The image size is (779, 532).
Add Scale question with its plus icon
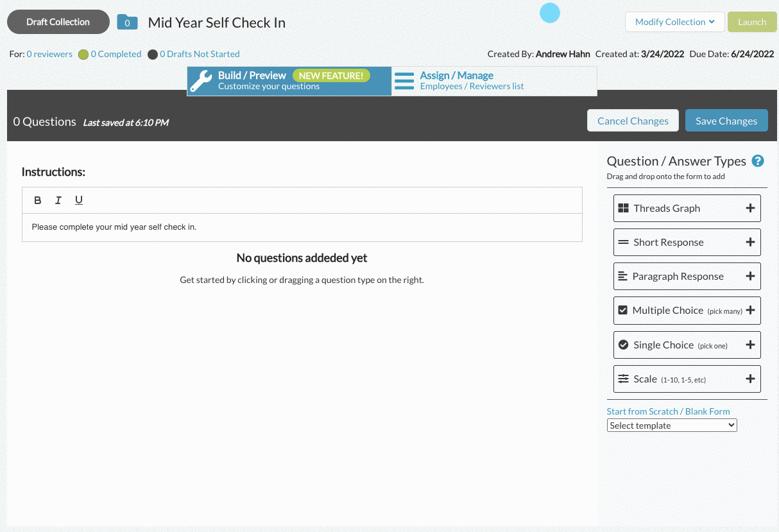click(750, 379)
